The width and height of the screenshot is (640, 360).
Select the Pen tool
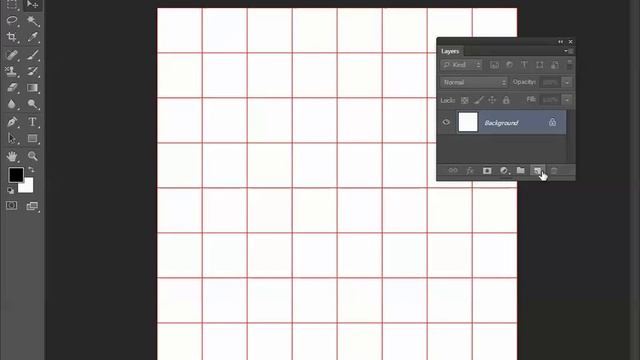(12, 122)
